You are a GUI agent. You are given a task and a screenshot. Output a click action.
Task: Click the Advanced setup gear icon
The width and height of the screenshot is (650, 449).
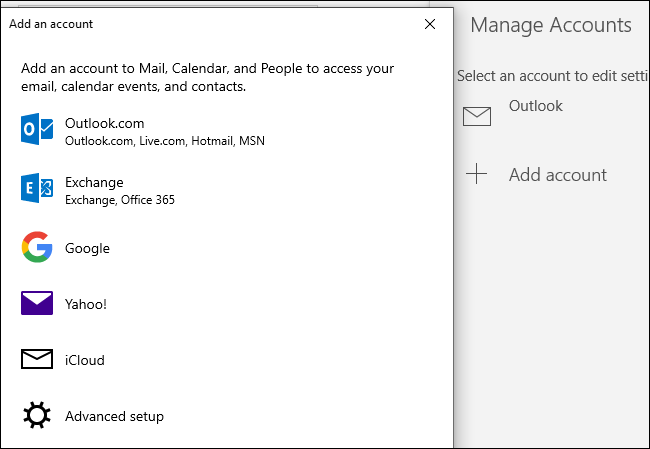pos(37,416)
